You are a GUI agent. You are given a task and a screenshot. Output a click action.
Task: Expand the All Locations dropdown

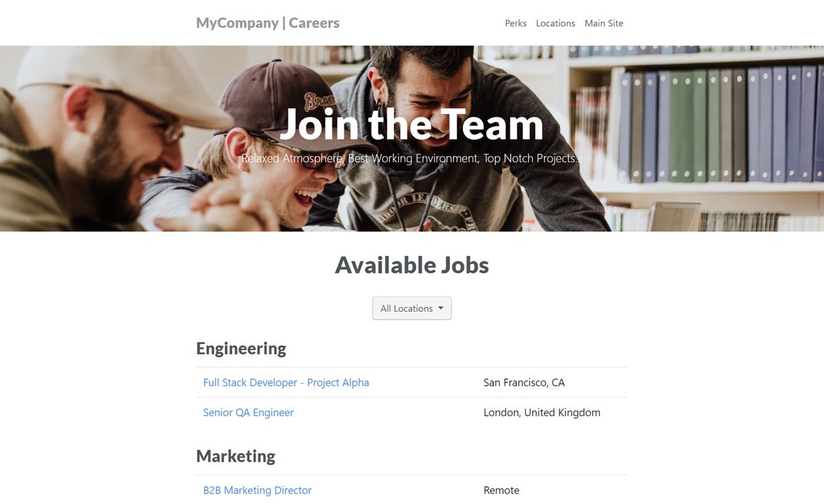click(412, 308)
